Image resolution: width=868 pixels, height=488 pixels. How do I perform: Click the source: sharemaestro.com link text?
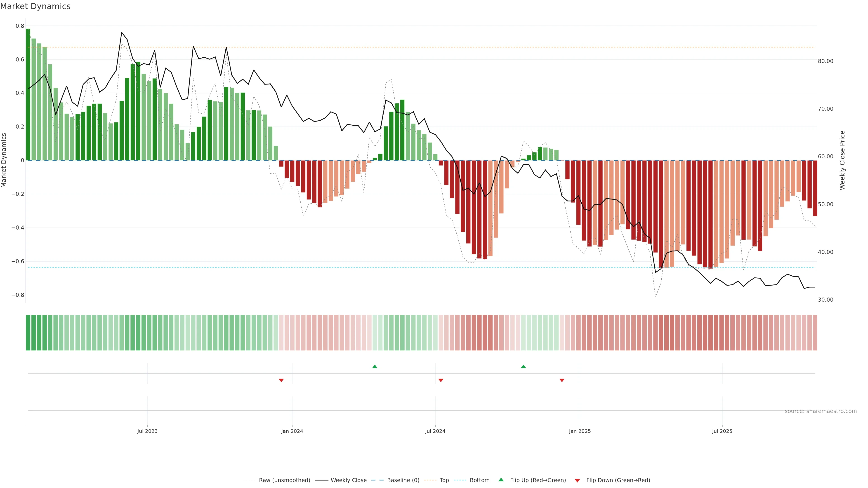(x=821, y=411)
